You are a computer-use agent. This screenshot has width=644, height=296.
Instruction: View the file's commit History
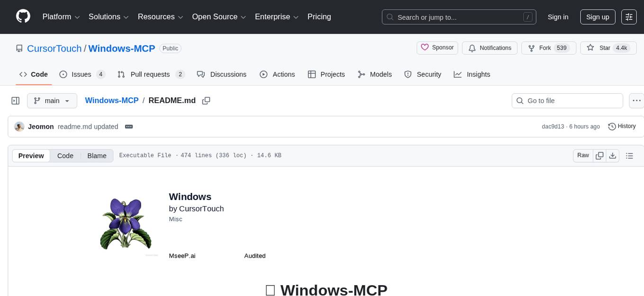(622, 126)
